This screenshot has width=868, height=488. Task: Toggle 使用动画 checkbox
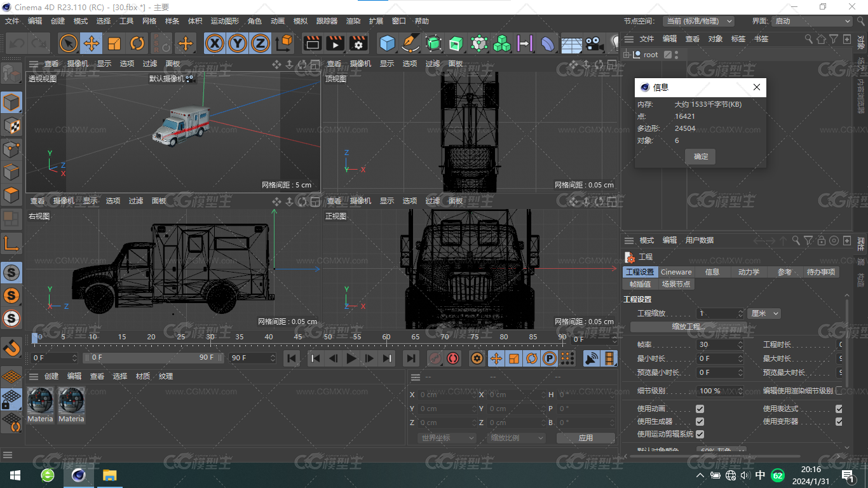(700, 409)
